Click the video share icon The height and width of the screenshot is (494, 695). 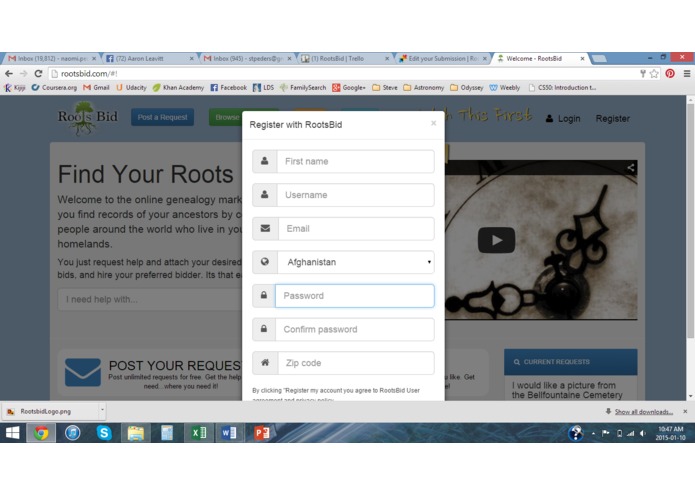point(630,167)
